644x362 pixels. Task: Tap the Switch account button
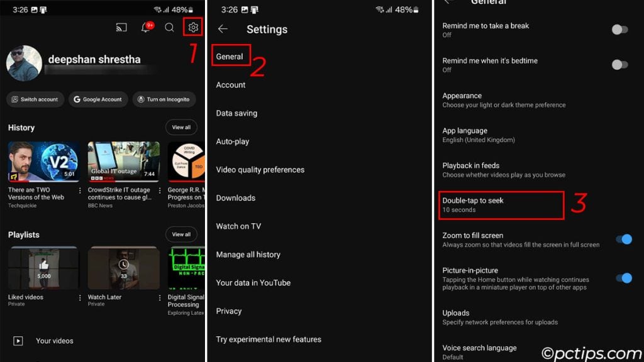pos(35,99)
